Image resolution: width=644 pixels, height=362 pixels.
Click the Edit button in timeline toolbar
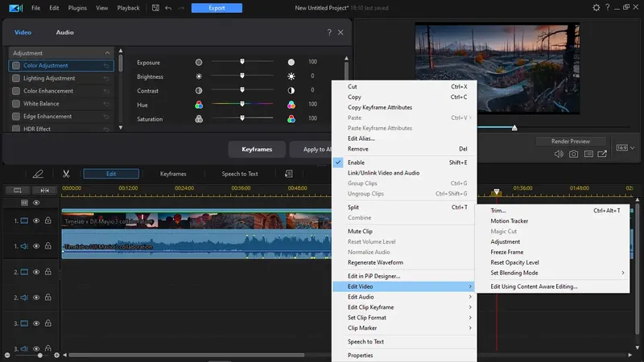pyautogui.click(x=111, y=174)
